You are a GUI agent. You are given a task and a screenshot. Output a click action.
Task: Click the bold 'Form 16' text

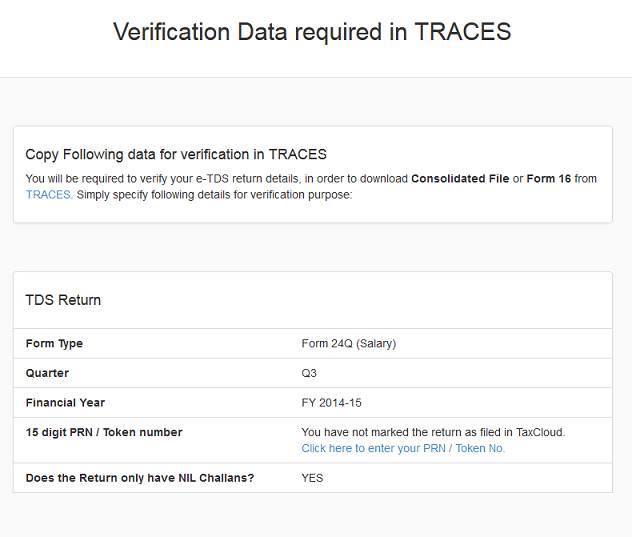tap(549, 179)
